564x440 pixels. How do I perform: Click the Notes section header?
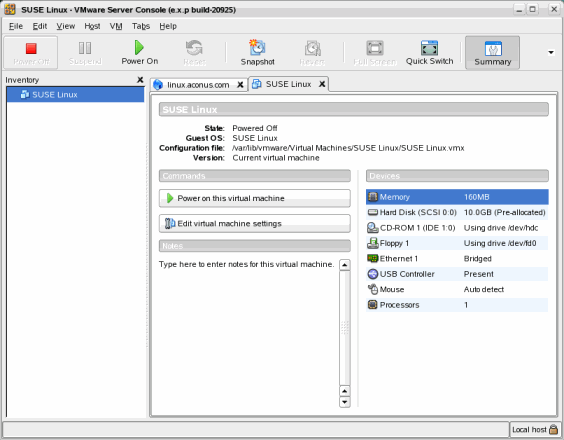tap(255, 246)
